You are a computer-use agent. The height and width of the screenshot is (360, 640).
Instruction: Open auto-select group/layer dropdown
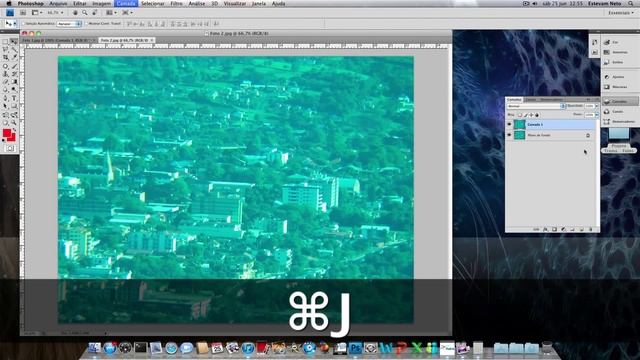pyautogui.click(x=69, y=24)
